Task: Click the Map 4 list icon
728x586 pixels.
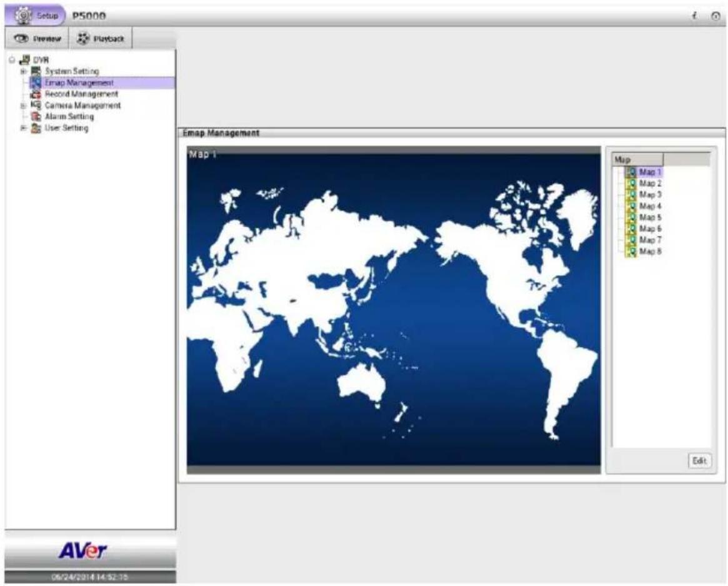Action: [x=631, y=206]
